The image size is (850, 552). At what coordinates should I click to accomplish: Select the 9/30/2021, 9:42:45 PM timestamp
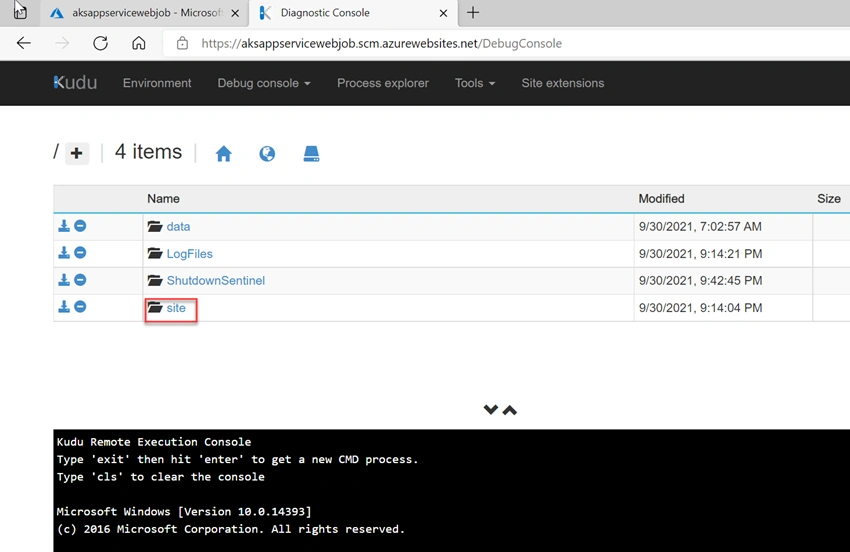700,280
